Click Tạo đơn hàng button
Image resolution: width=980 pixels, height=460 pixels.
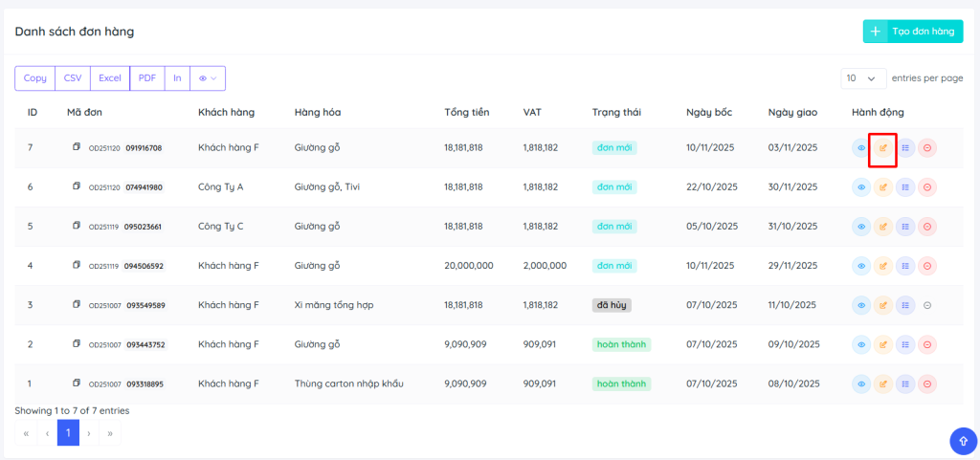(x=912, y=32)
